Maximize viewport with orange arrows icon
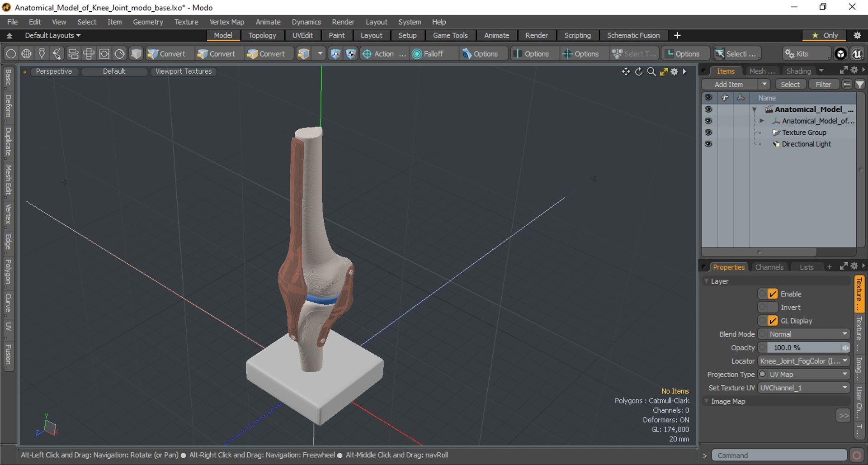The image size is (868, 465). (x=664, y=71)
